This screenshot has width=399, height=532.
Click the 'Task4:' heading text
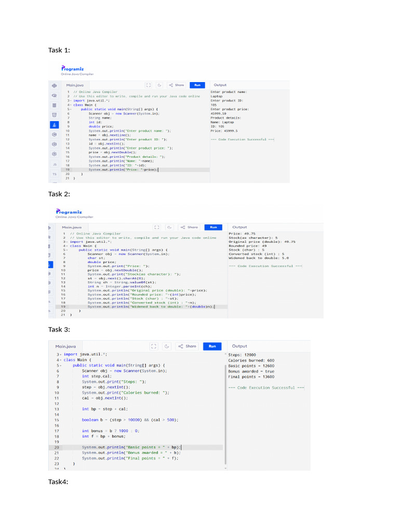coord(58,482)
